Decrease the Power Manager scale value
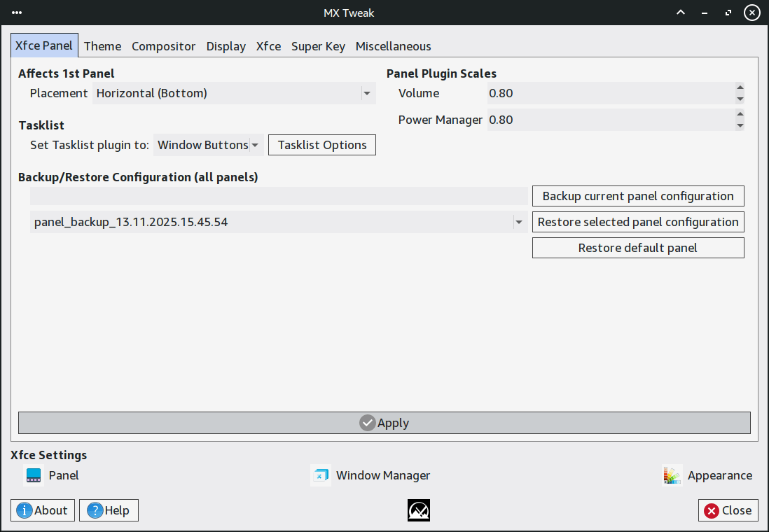769x532 pixels. click(740, 125)
